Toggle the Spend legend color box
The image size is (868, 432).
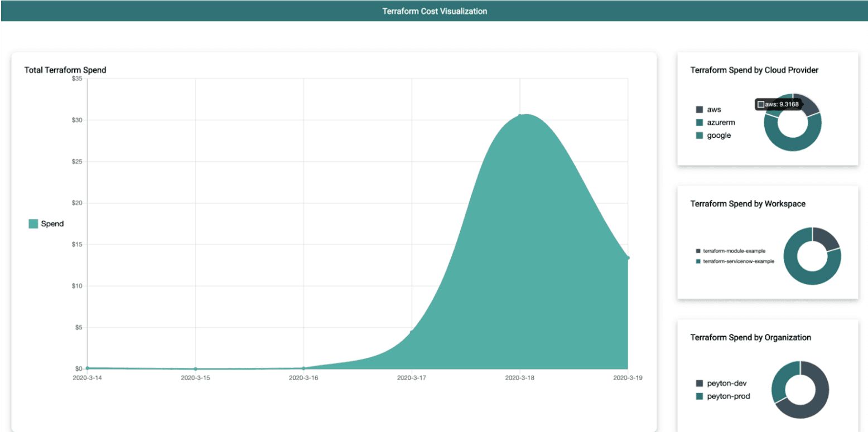pos(33,224)
